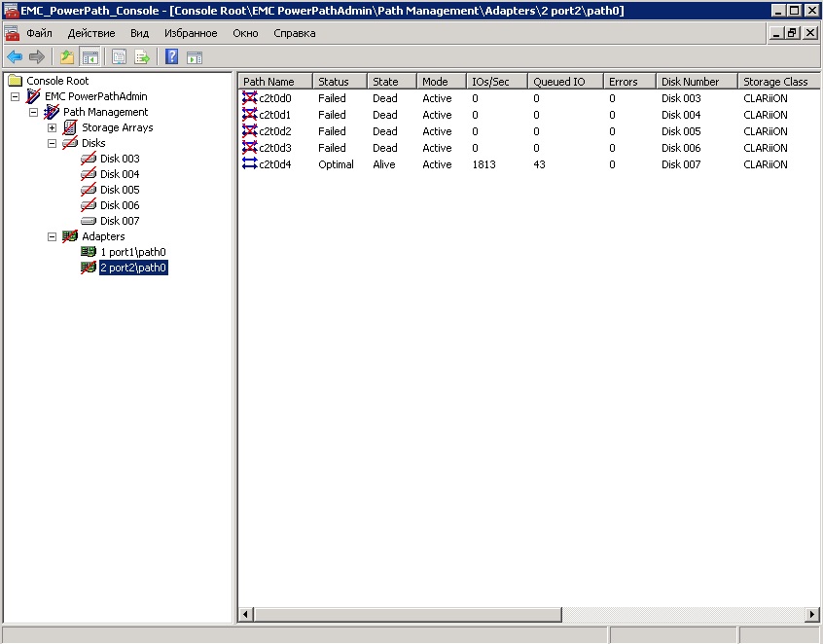
Task: Open the Действие menu
Action: (x=91, y=33)
